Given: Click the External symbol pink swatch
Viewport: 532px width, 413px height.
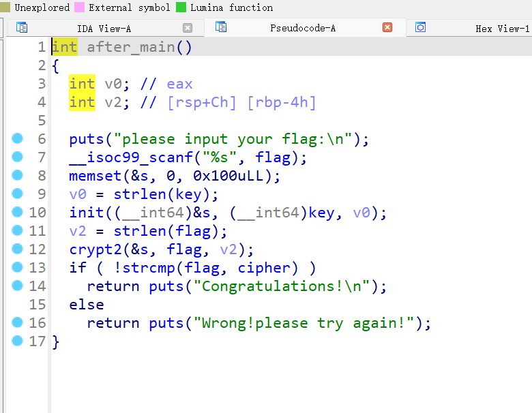Looking at the screenshot, I should [x=79, y=7].
